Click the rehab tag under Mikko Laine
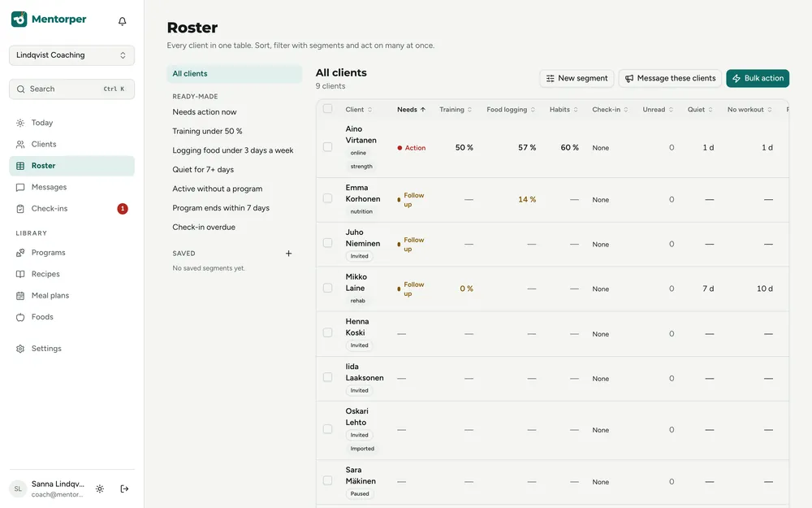The width and height of the screenshot is (812, 508). tap(358, 301)
